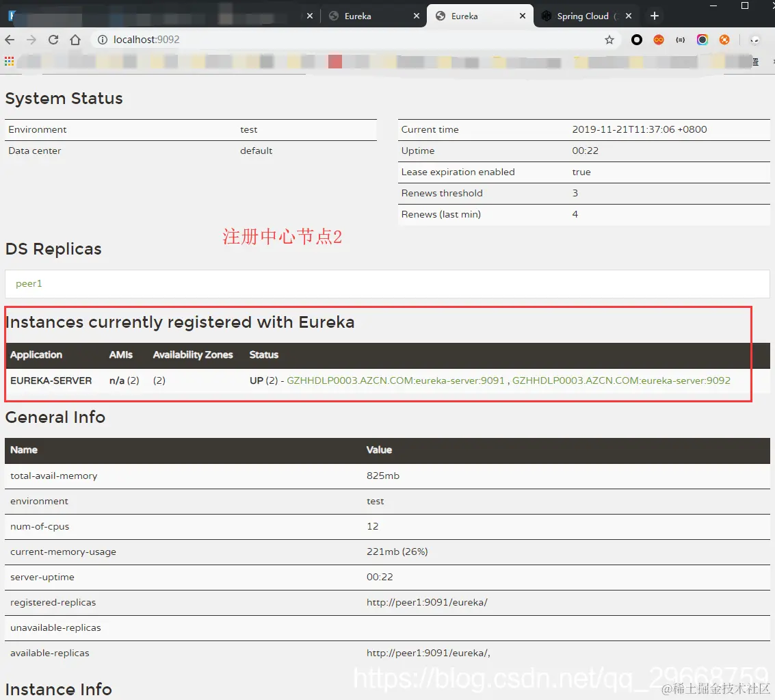Click the 825mb memory value
This screenshot has height=700, width=775.
point(383,476)
